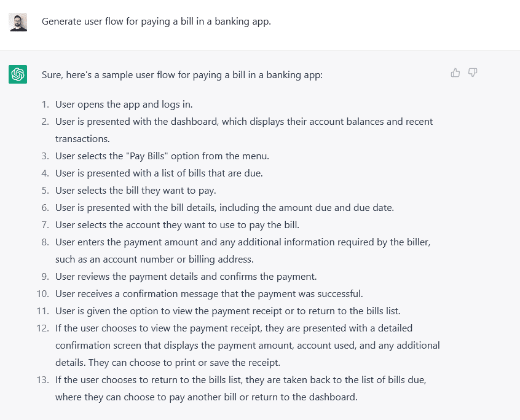Click the ChatGPT logo avatar
520x420 pixels.
18,74
